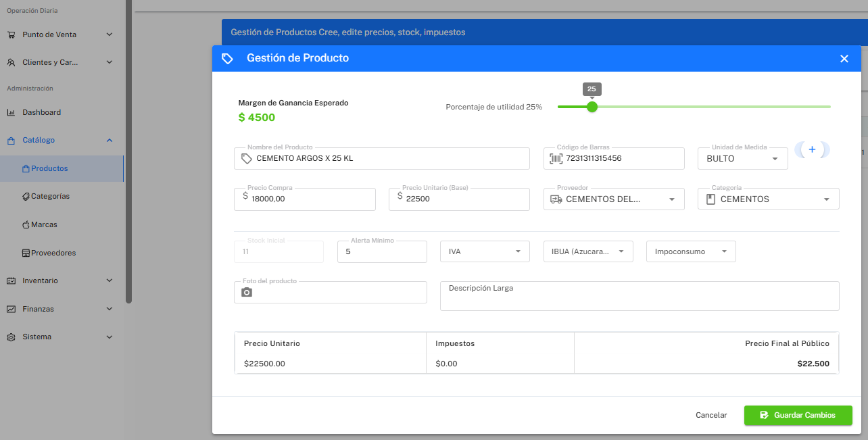Viewport: 868px width, 440px height.
Task: Click the $ 4500 margin value
Action: click(257, 118)
